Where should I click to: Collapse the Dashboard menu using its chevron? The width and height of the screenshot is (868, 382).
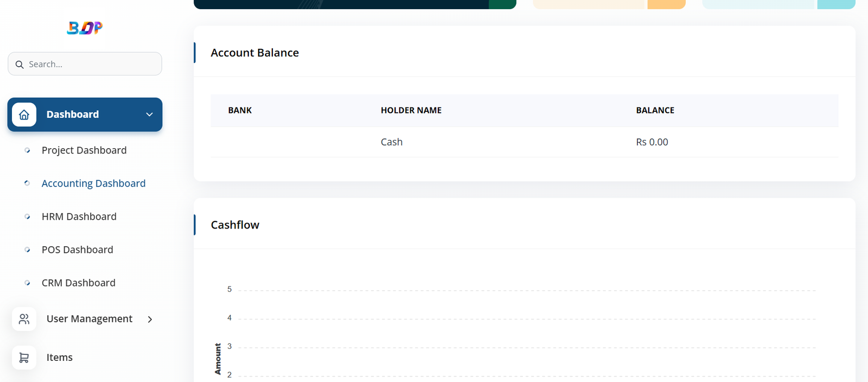coord(149,114)
